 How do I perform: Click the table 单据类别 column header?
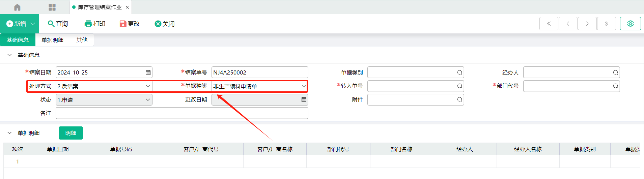(585, 149)
